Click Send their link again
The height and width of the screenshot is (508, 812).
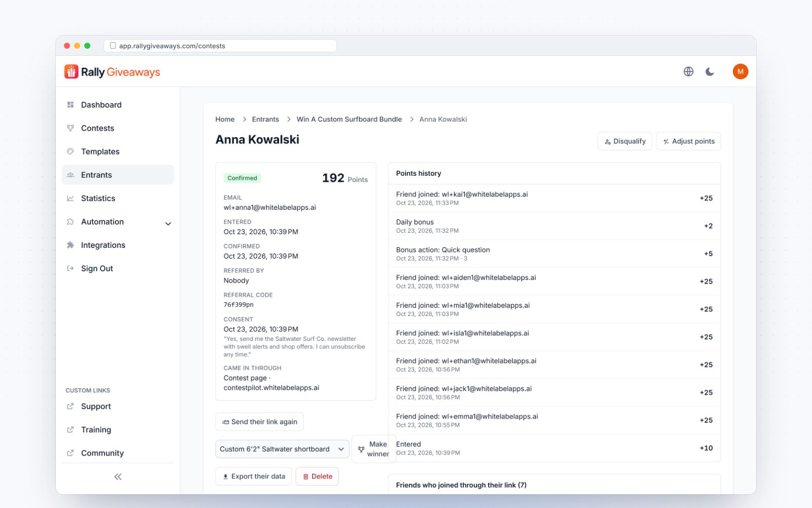pyautogui.click(x=259, y=422)
